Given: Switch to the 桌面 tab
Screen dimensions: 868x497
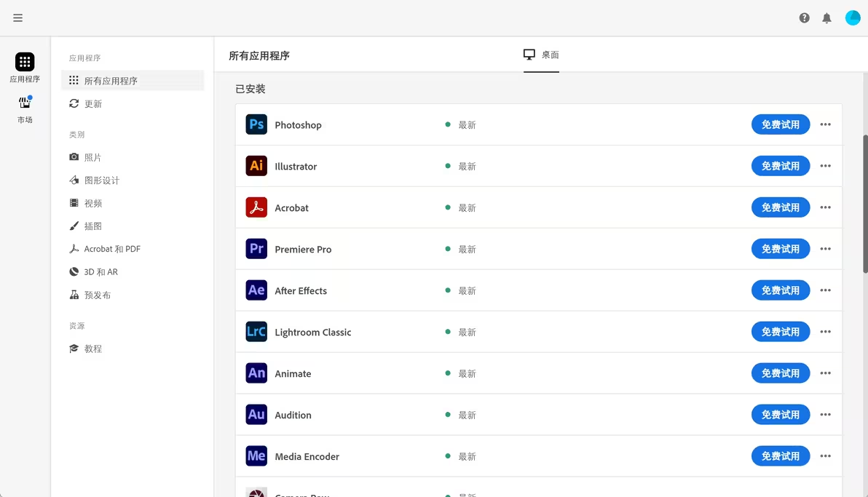Looking at the screenshot, I should coord(541,53).
